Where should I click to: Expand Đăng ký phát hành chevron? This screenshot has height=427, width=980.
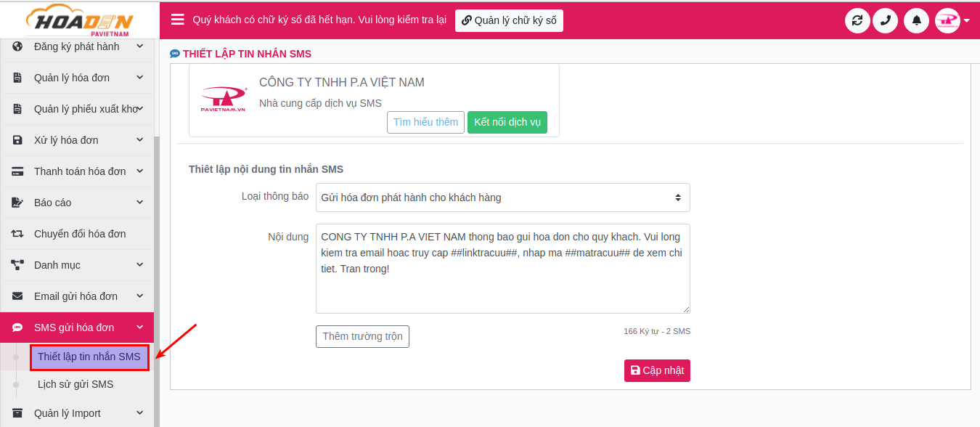pos(140,46)
